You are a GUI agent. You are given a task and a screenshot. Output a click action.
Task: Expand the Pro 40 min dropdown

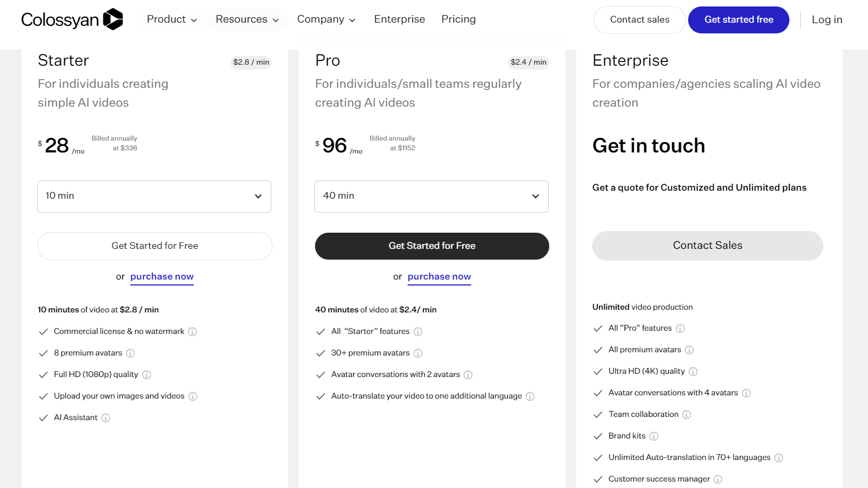point(431,197)
